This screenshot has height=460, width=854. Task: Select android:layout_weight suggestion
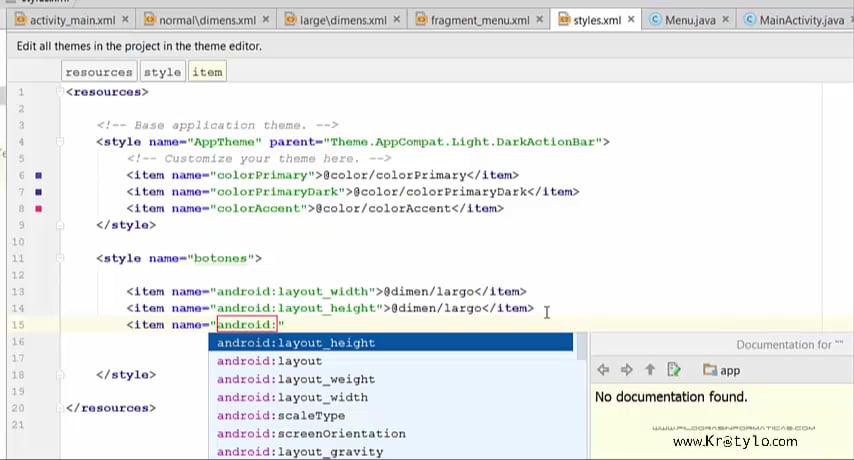pyautogui.click(x=391, y=379)
